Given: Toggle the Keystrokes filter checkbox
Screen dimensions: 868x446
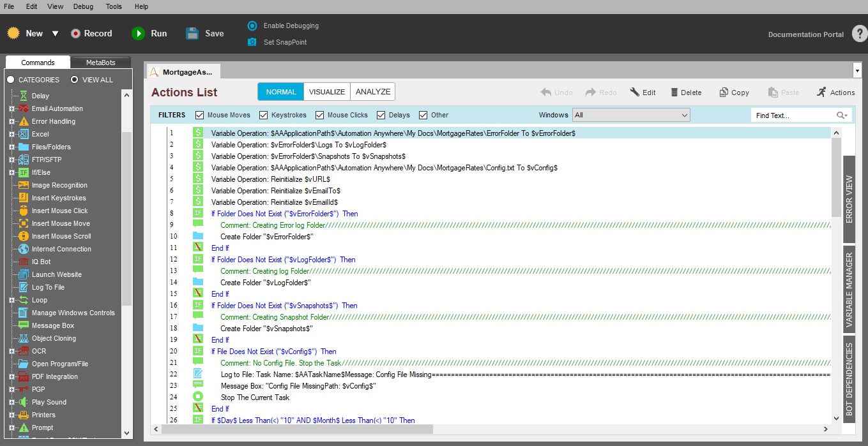Looking at the screenshot, I should pyautogui.click(x=264, y=115).
